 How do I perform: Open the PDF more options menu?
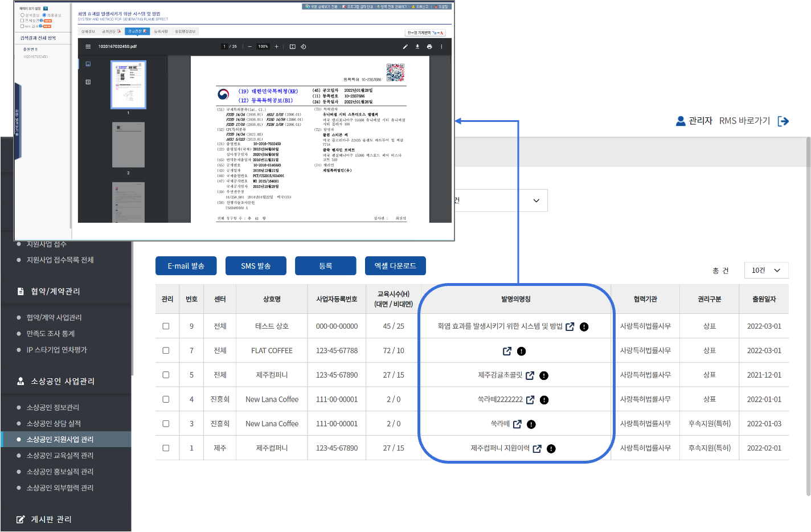coord(441,47)
